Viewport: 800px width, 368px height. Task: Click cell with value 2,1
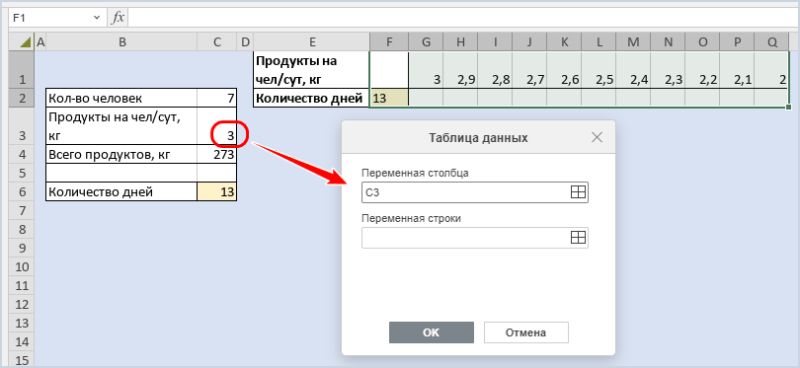coord(737,70)
